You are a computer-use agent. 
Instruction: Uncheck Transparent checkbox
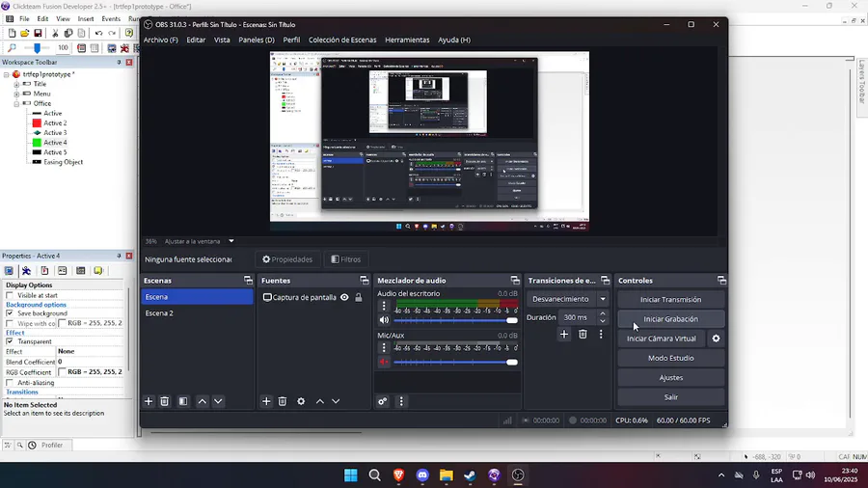click(x=10, y=341)
